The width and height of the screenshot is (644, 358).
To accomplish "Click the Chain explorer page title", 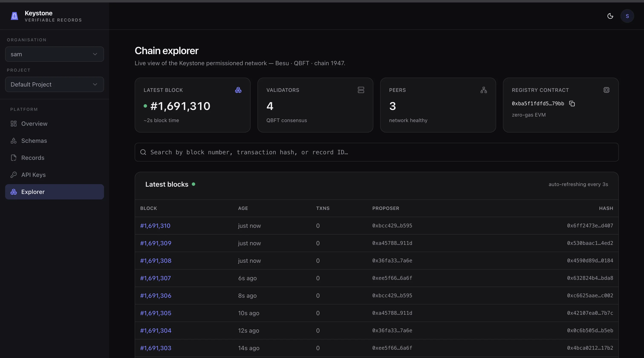I will click(x=166, y=51).
